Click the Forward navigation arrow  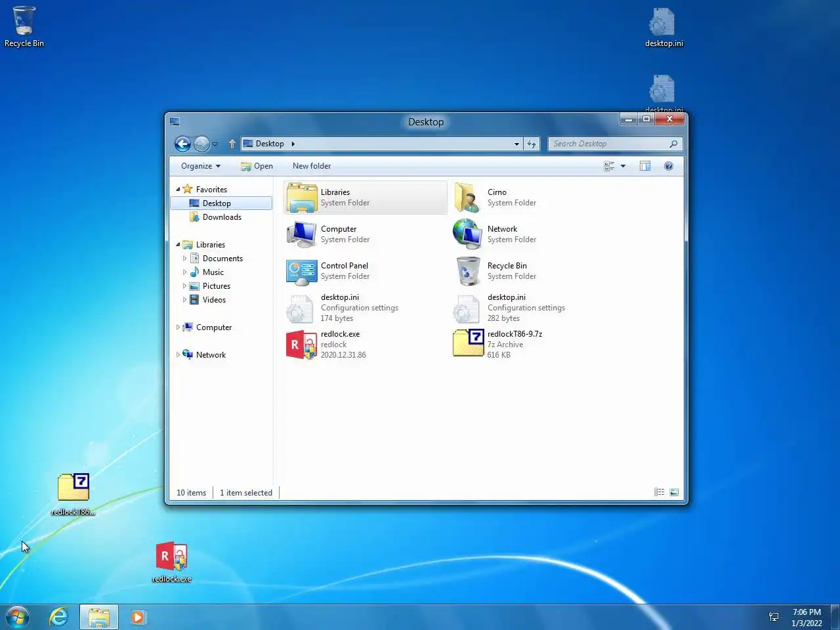tap(201, 144)
